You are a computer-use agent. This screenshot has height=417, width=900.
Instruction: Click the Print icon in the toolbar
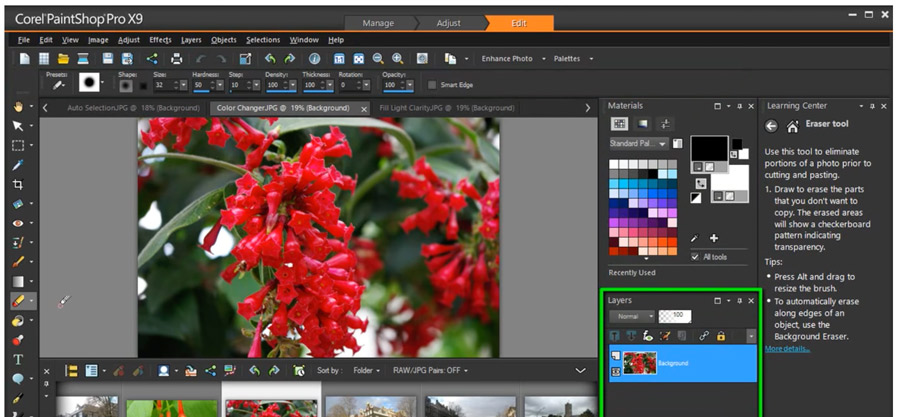177,59
